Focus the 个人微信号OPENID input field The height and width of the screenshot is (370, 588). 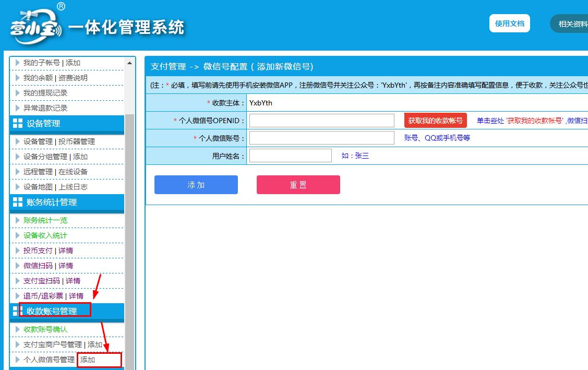pyautogui.click(x=321, y=121)
